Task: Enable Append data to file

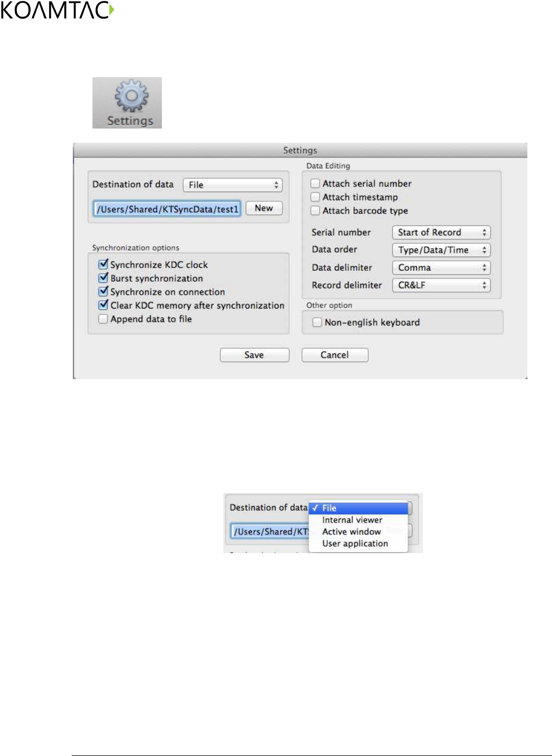Action: [x=103, y=319]
